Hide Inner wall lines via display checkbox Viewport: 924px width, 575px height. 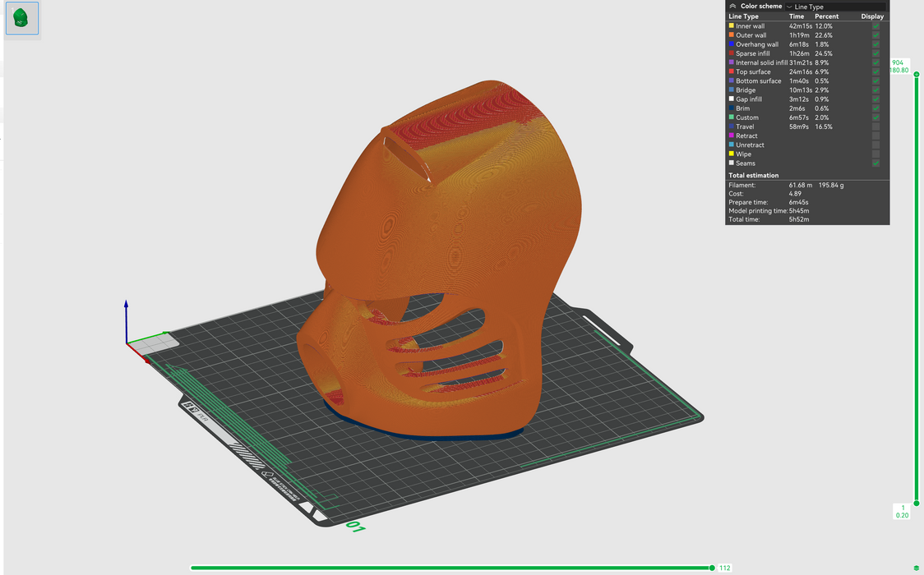(x=875, y=26)
